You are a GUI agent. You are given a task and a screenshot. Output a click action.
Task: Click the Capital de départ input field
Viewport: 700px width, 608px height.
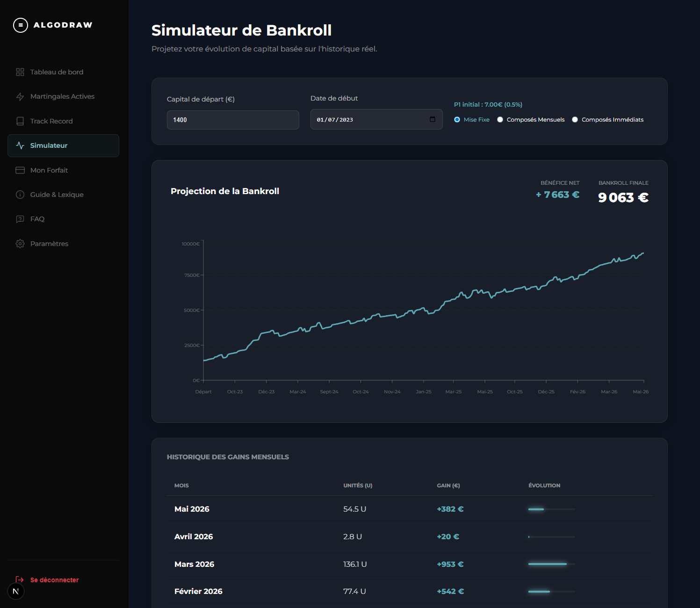pos(233,120)
